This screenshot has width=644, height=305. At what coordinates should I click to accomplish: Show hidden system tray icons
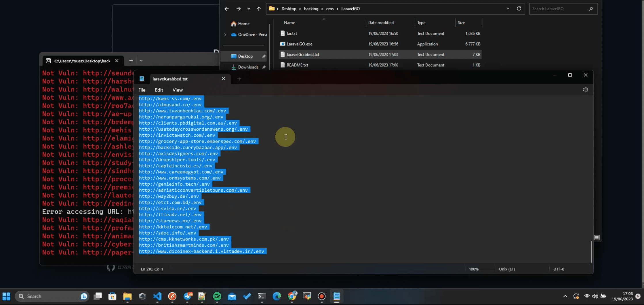pyautogui.click(x=565, y=296)
